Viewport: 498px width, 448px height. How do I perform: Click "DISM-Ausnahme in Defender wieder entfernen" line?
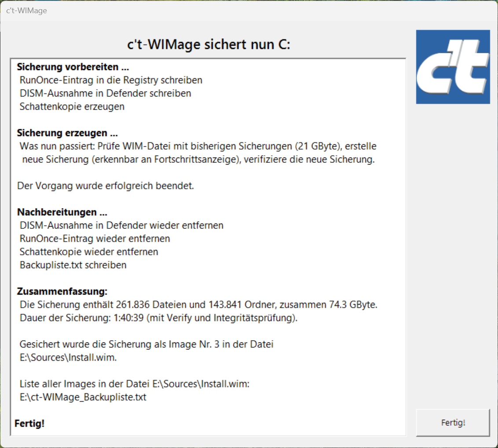click(x=121, y=225)
